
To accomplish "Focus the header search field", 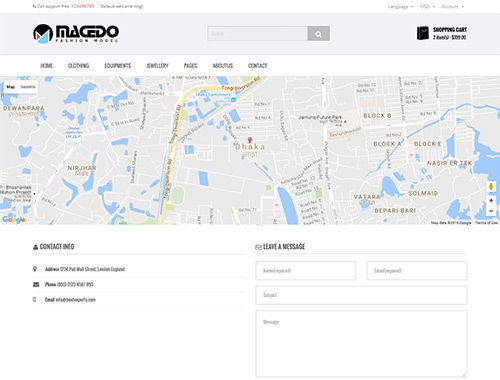I will click(258, 34).
